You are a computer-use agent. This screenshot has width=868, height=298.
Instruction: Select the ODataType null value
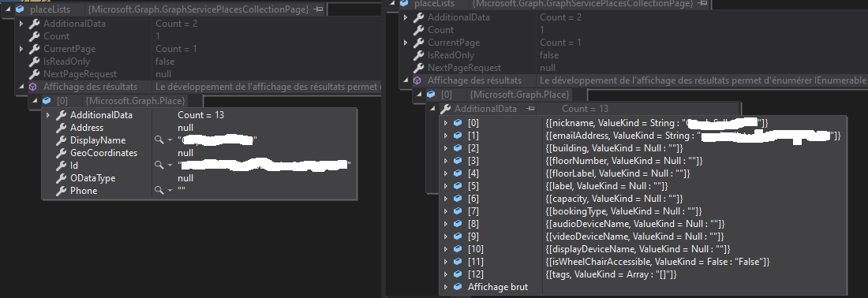click(185, 178)
